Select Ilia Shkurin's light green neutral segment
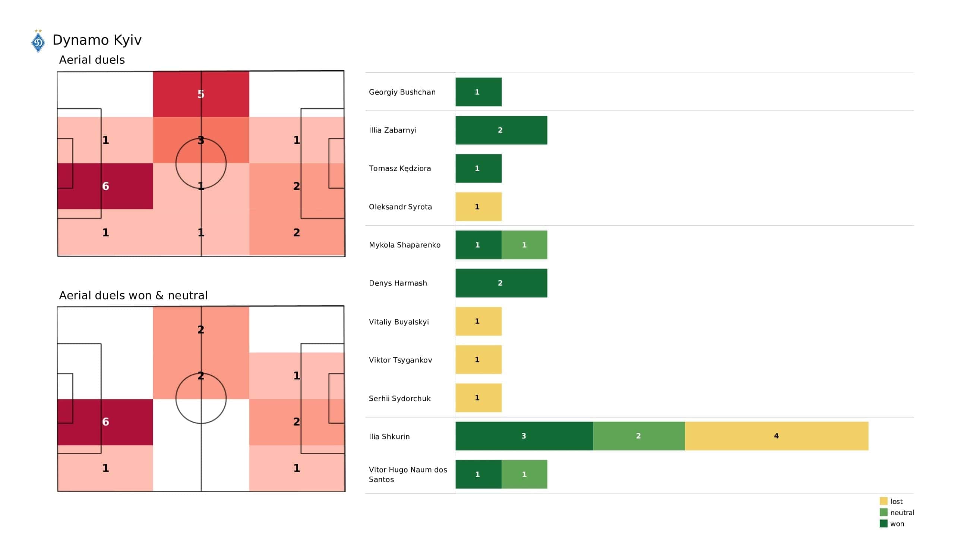Image resolution: width=954 pixels, height=560 pixels. [x=639, y=436]
